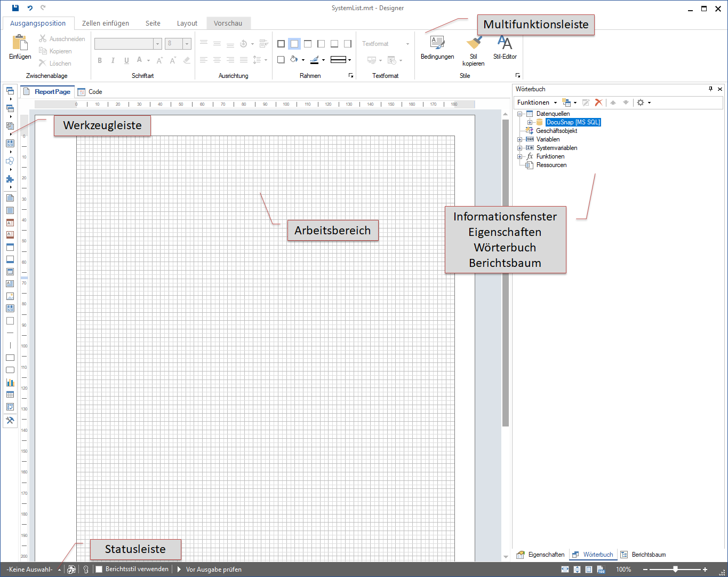This screenshot has width=728, height=577.
Task: Toggle the highlighted no-border frame button
Action: pyautogui.click(x=294, y=44)
